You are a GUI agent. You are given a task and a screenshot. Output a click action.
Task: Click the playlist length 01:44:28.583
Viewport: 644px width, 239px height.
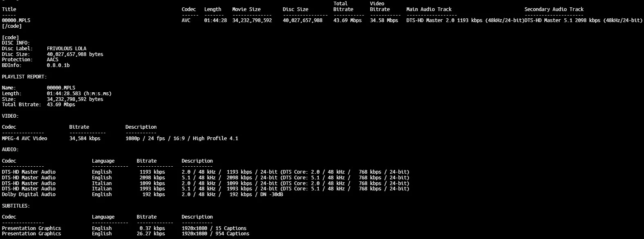pyautogui.click(x=79, y=94)
